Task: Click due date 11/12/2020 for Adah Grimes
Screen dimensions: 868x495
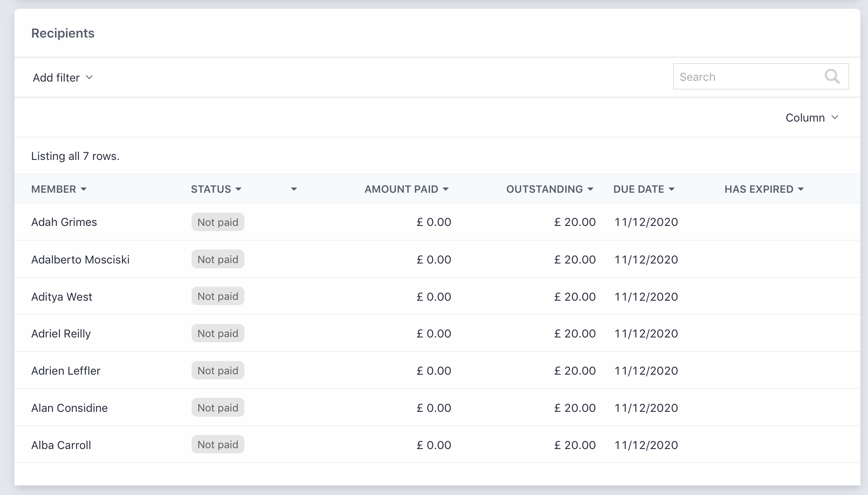Action: click(646, 222)
